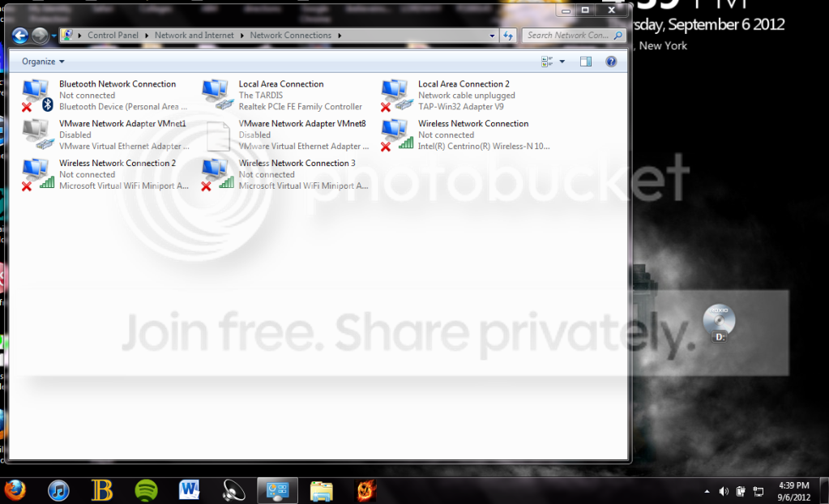Open the network status tray icon
The width and height of the screenshot is (829, 504).
tap(758, 491)
